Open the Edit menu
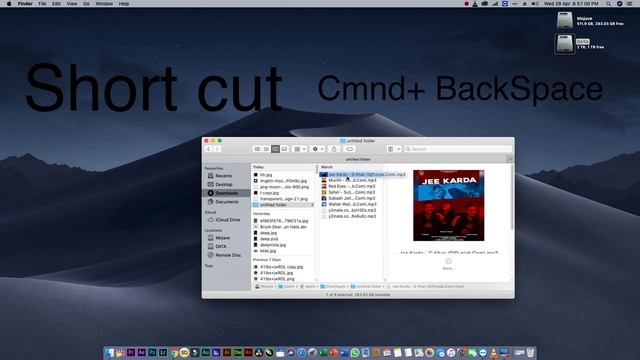 (56, 4)
